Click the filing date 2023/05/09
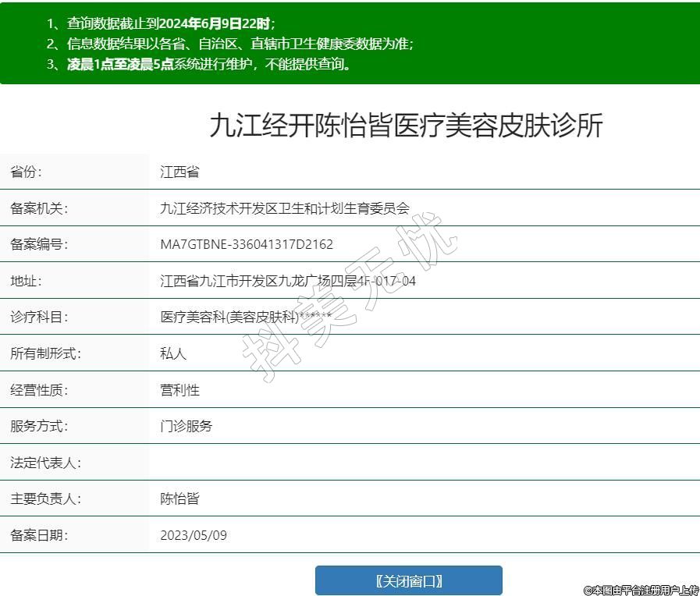The image size is (700, 596). [194, 535]
